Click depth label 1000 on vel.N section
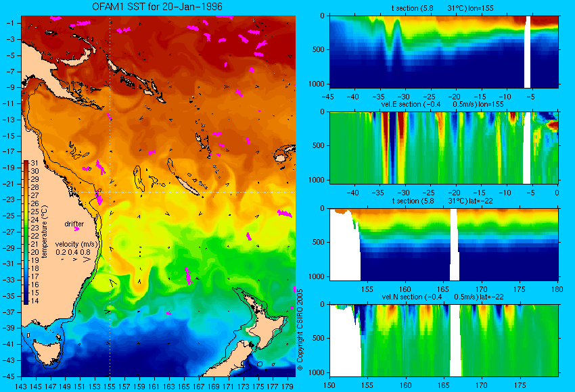This screenshot has width=575, height=392. [x=317, y=372]
